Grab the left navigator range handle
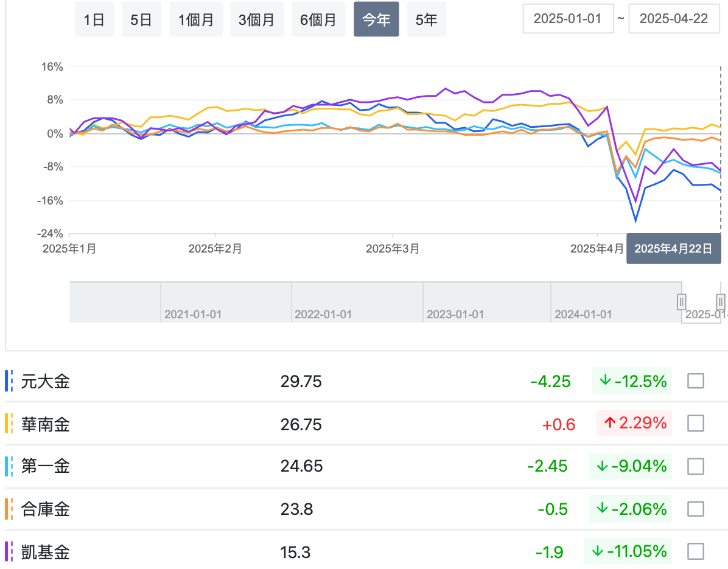Viewport: 728px width, 569px height. tap(681, 302)
